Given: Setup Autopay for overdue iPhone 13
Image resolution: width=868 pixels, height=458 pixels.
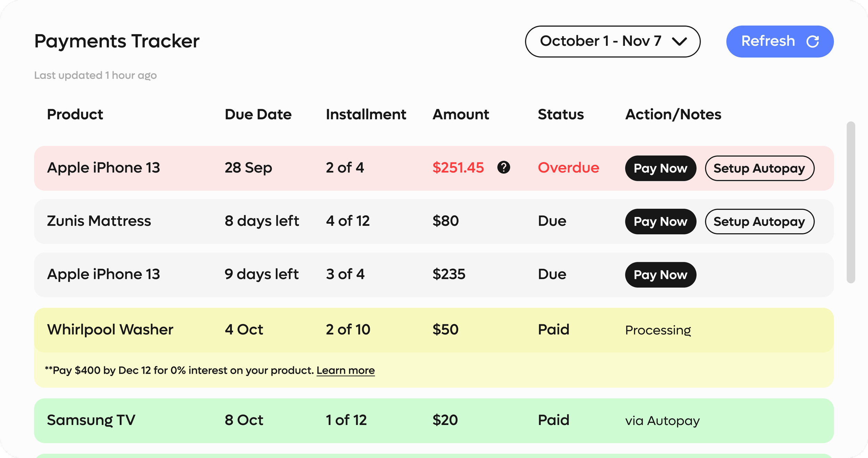Looking at the screenshot, I should pyautogui.click(x=759, y=168).
